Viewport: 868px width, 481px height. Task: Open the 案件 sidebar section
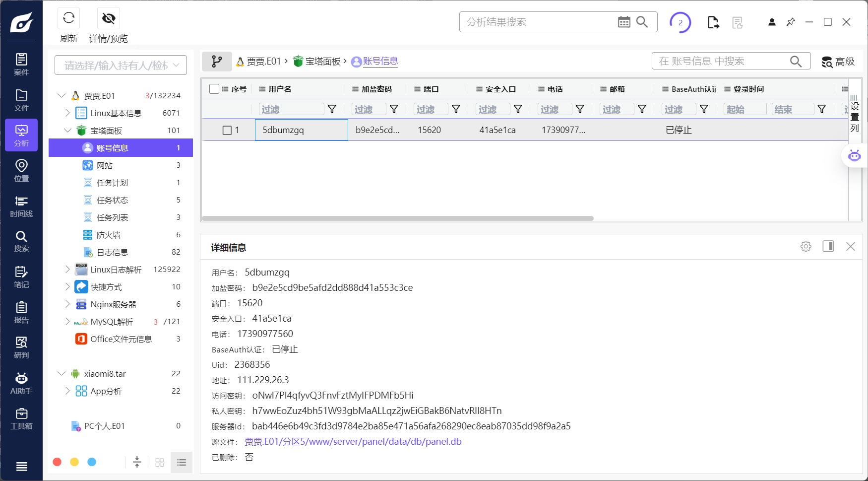coord(21,65)
